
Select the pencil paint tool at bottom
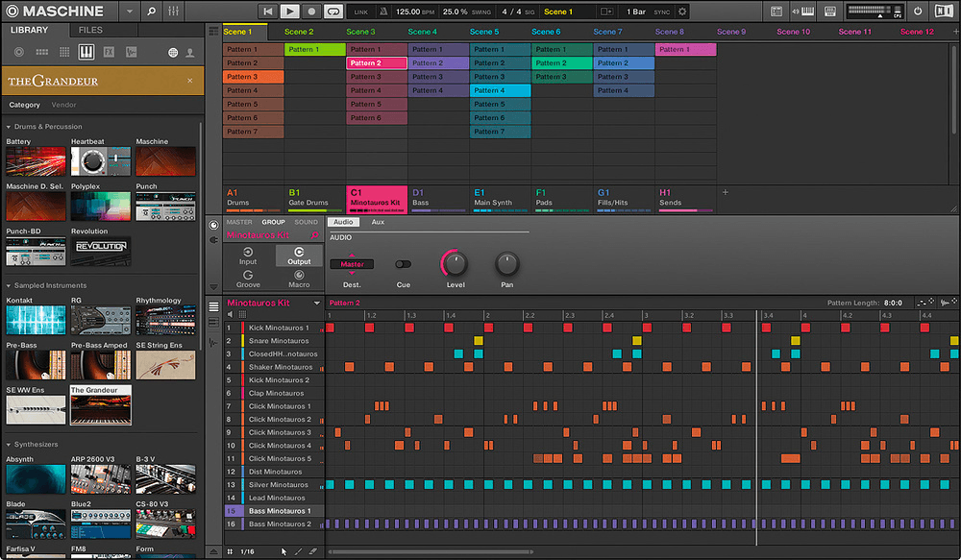pos(299,551)
